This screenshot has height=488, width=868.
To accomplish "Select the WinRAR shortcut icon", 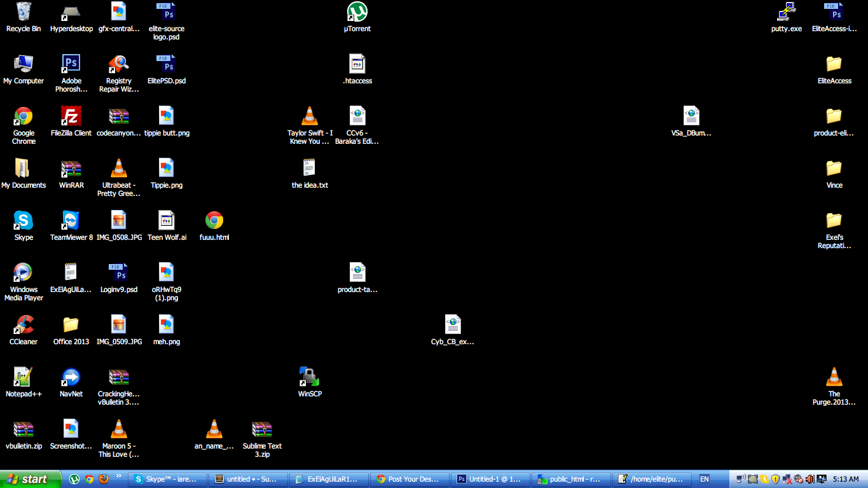I will (x=71, y=169).
